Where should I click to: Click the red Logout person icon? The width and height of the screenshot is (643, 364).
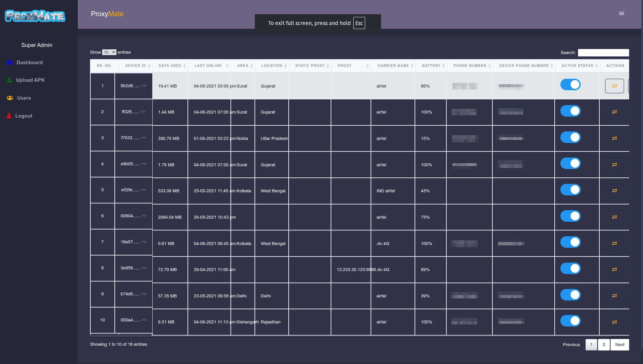coord(8,116)
